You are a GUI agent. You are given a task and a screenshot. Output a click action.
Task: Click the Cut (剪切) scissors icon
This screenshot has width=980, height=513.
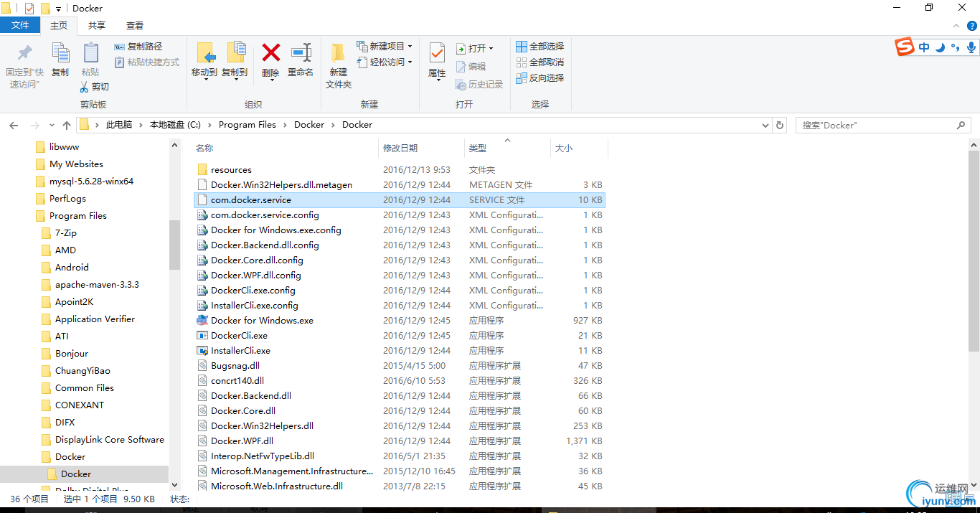85,87
